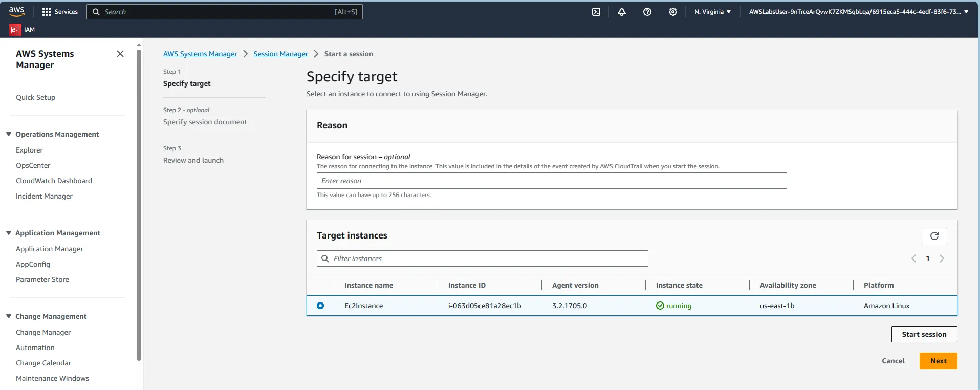Image resolution: width=980 pixels, height=390 pixels.
Task: Click the Availability zone column header
Action: point(788,285)
